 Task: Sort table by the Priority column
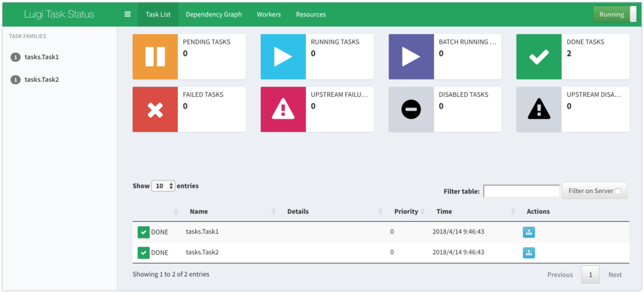(406, 211)
